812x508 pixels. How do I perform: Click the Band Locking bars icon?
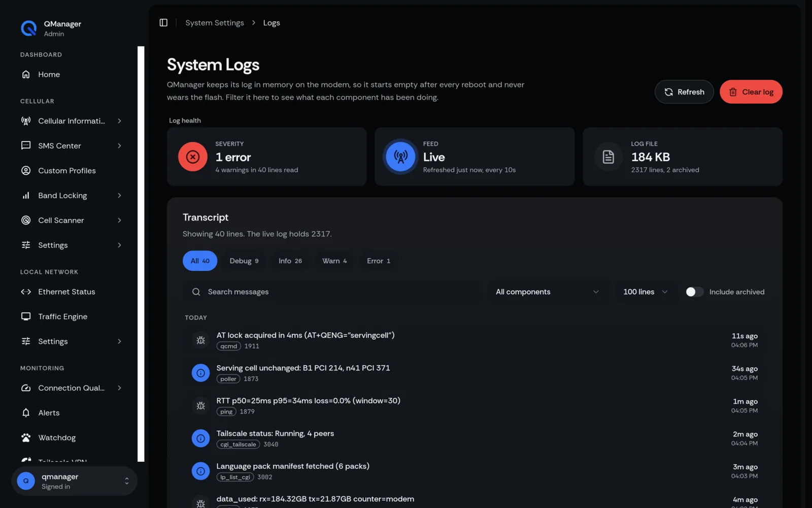coord(26,196)
